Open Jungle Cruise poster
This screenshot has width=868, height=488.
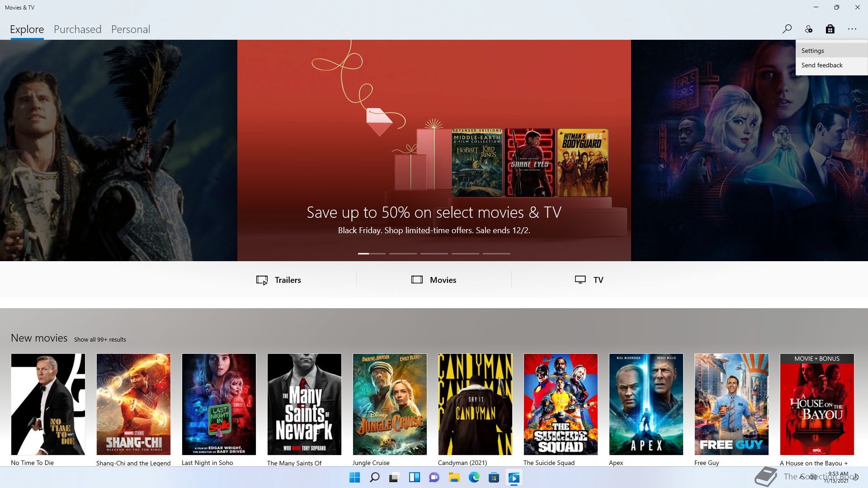coord(390,404)
